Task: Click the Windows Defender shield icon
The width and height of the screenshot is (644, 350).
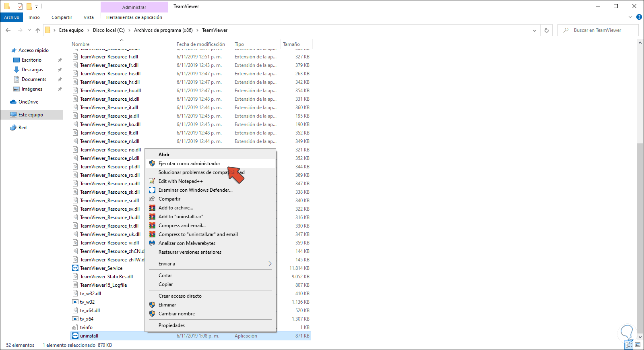Action: point(152,190)
